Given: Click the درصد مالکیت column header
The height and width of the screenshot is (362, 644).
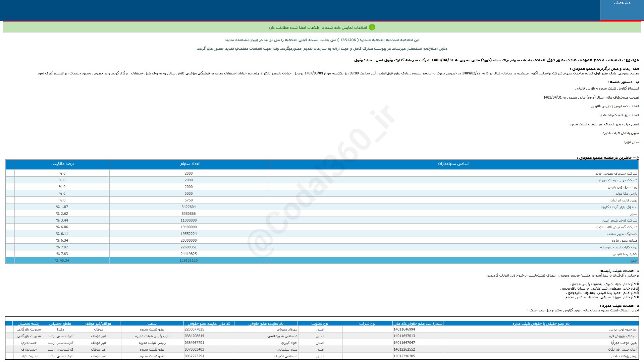Looking at the screenshot, I should pos(63,164).
